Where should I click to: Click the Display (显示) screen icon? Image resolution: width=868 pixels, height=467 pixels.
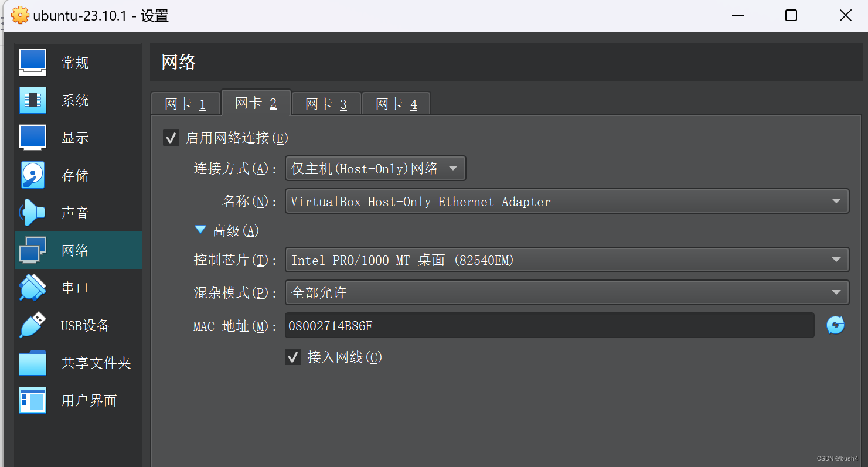pyautogui.click(x=32, y=138)
